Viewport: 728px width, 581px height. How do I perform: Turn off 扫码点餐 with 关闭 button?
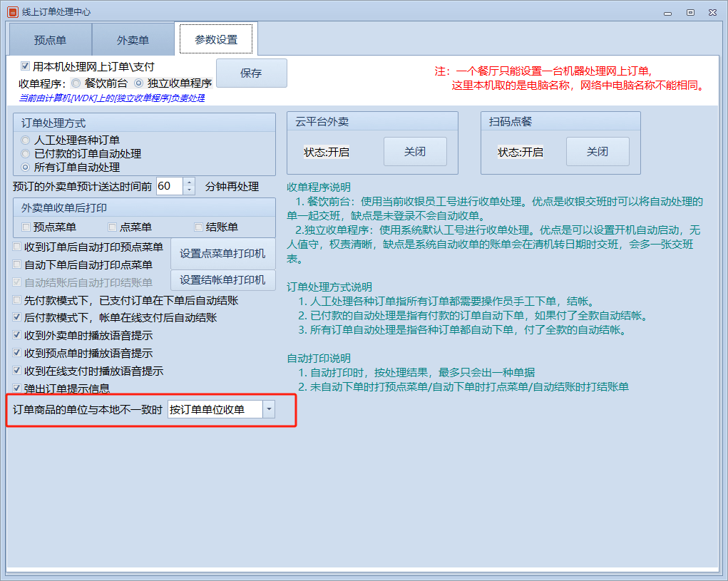(598, 152)
